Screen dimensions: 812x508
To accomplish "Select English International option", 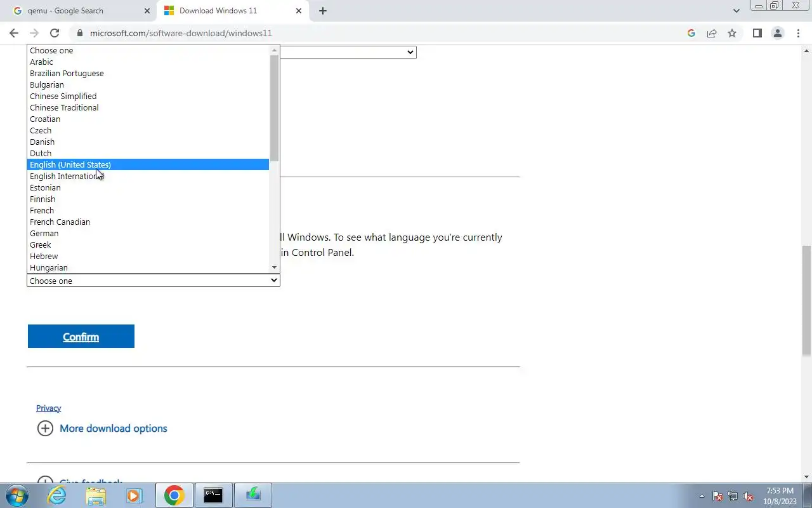I will 148,176.
